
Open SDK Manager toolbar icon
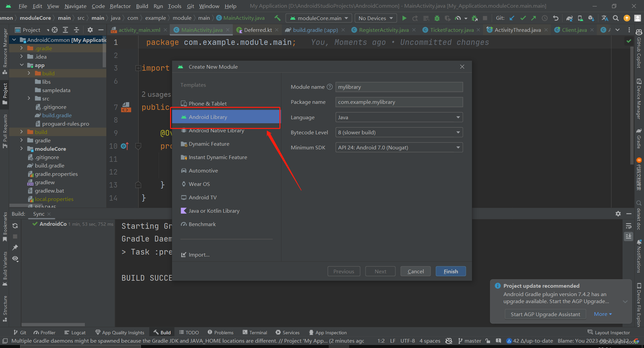pos(591,18)
